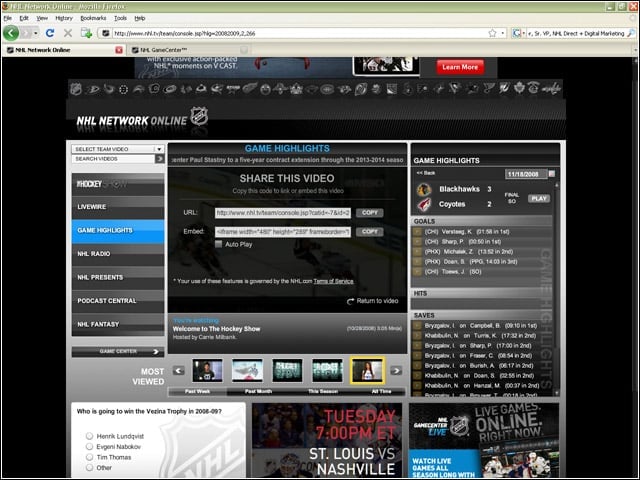Copy the video URL with COPY button

[x=369, y=213]
